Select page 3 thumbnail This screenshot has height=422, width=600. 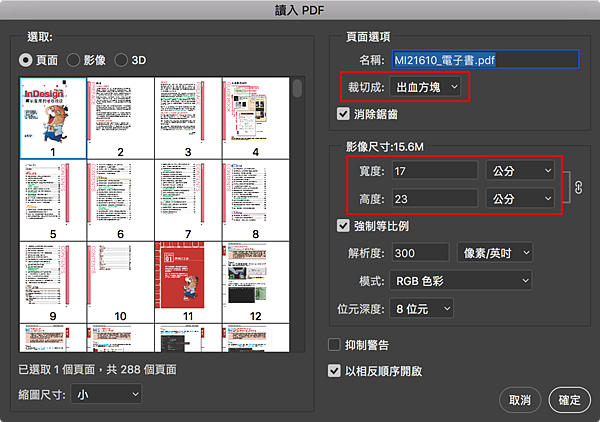[188, 118]
